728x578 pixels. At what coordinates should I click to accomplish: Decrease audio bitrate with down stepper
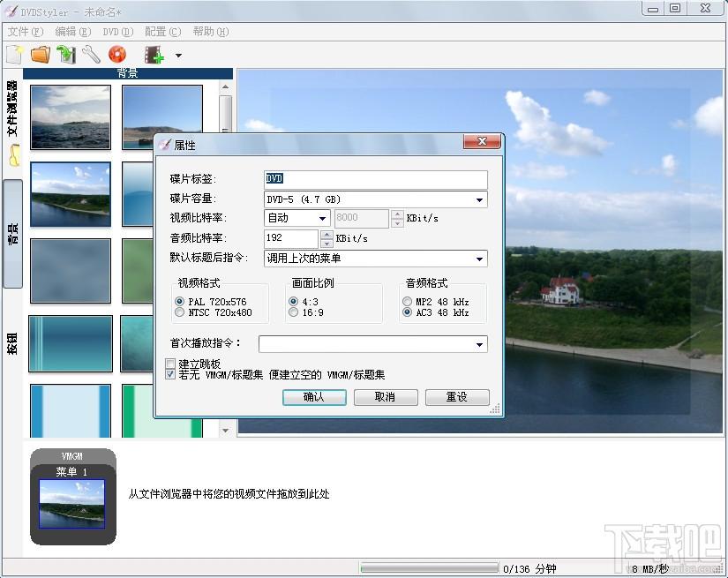click(326, 244)
